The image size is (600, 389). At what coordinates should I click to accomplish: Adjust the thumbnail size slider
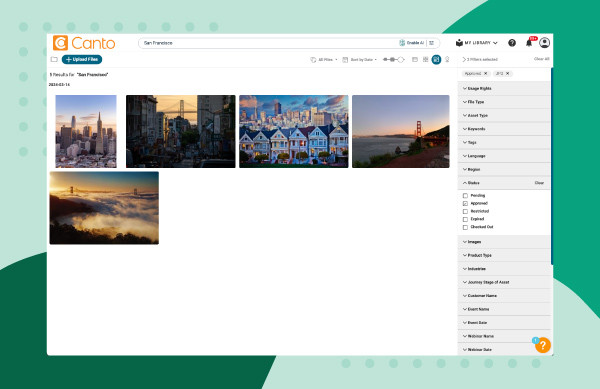(393, 59)
